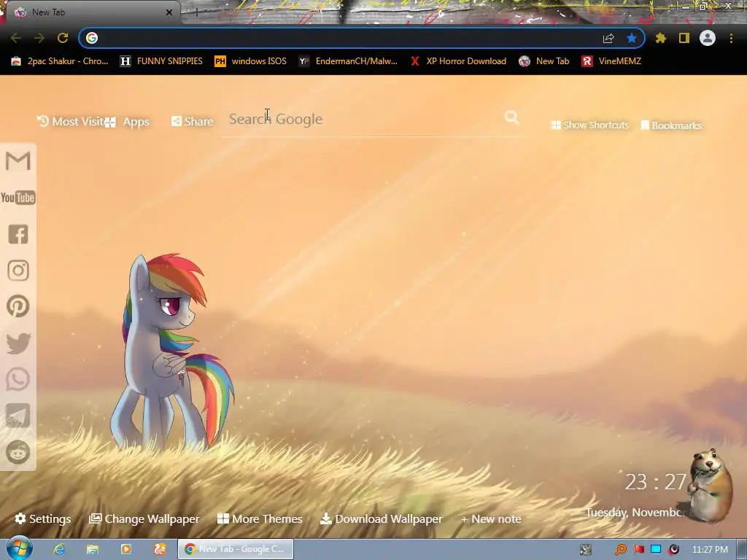The width and height of the screenshot is (747, 560).
Task: Launch Internet Explorer from taskbar
Action: click(x=59, y=549)
